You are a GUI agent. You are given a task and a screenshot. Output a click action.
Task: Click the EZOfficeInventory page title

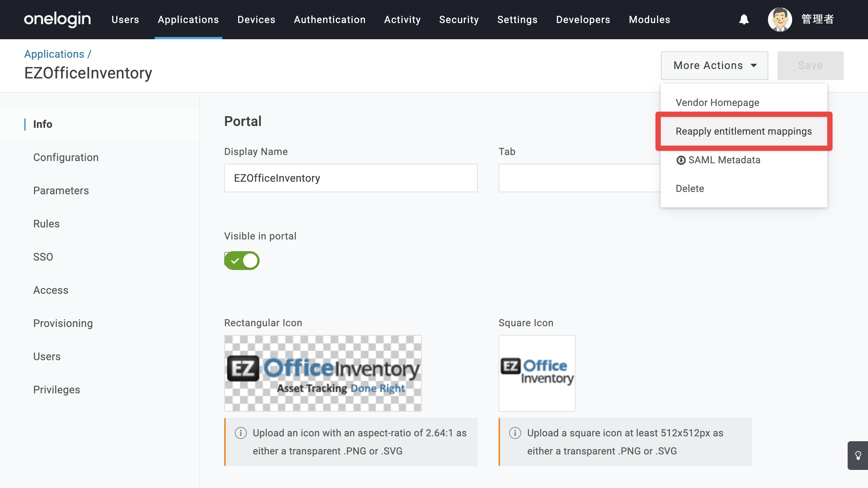click(x=88, y=73)
